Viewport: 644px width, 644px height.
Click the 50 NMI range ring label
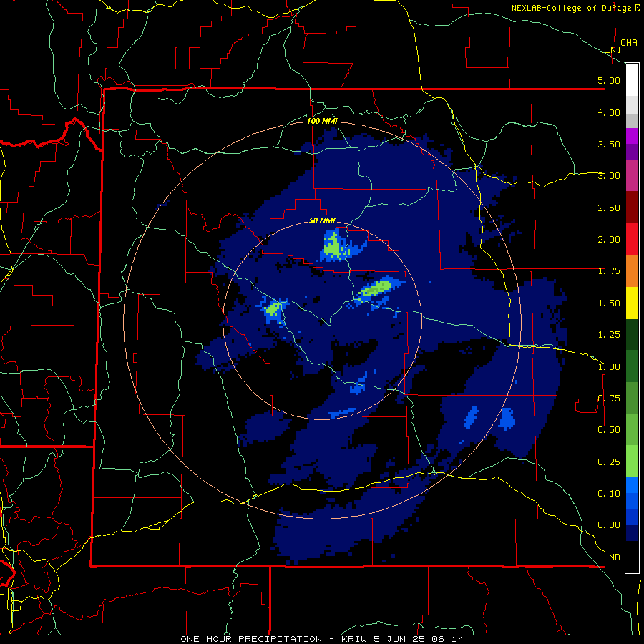point(322,220)
